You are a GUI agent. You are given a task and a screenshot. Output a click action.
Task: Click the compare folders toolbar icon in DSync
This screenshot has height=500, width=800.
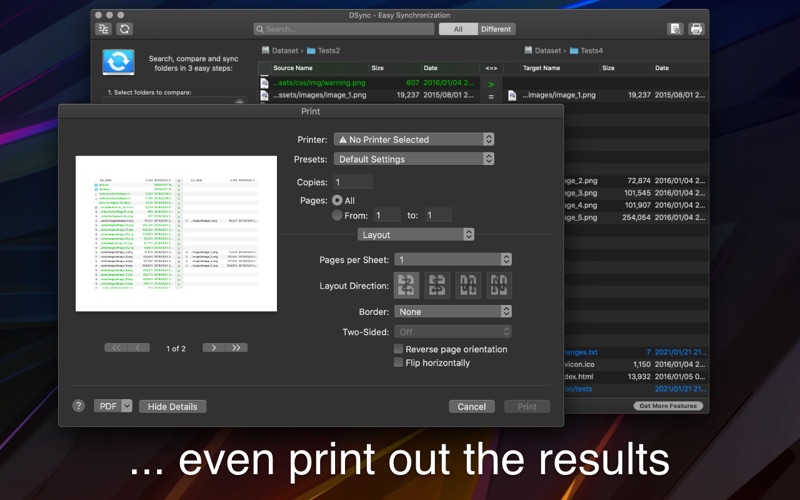104,29
